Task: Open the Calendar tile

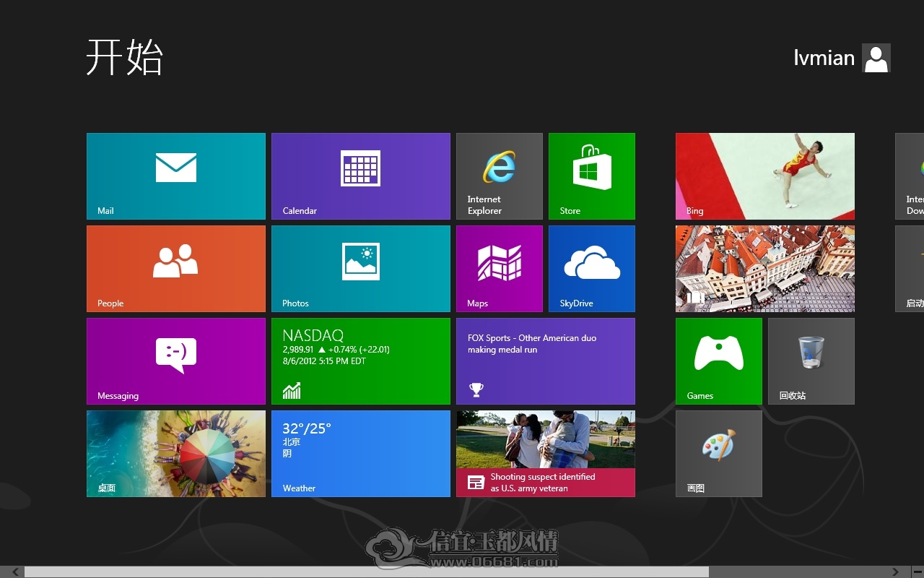Action: [361, 176]
